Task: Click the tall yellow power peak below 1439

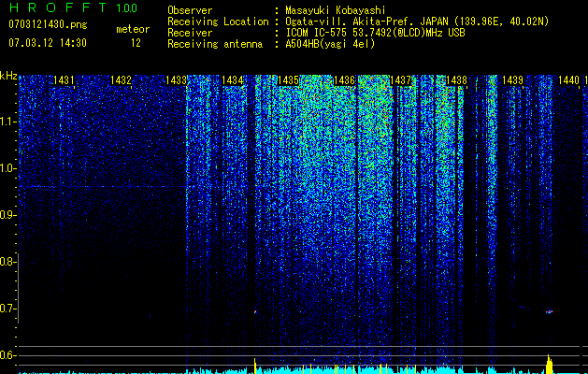Action: [x=549, y=364]
